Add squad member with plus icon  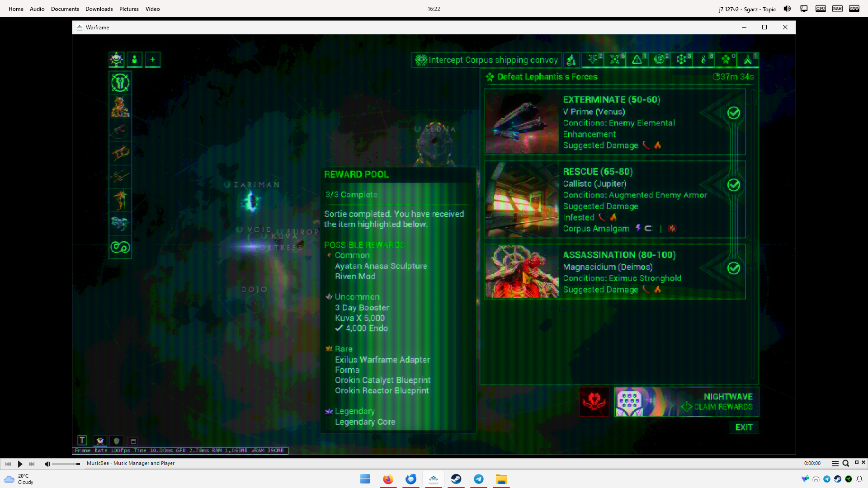(x=152, y=60)
